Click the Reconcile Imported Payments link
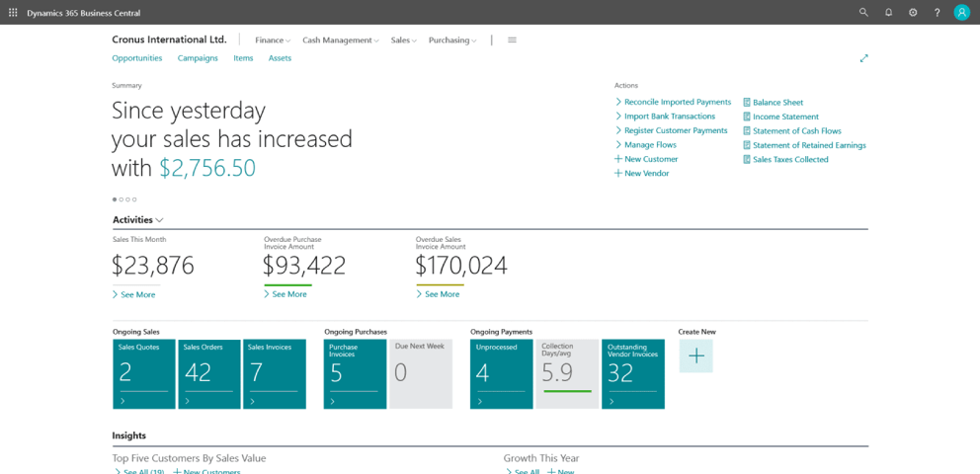This screenshot has height=474, width=980. click(677, 102)
